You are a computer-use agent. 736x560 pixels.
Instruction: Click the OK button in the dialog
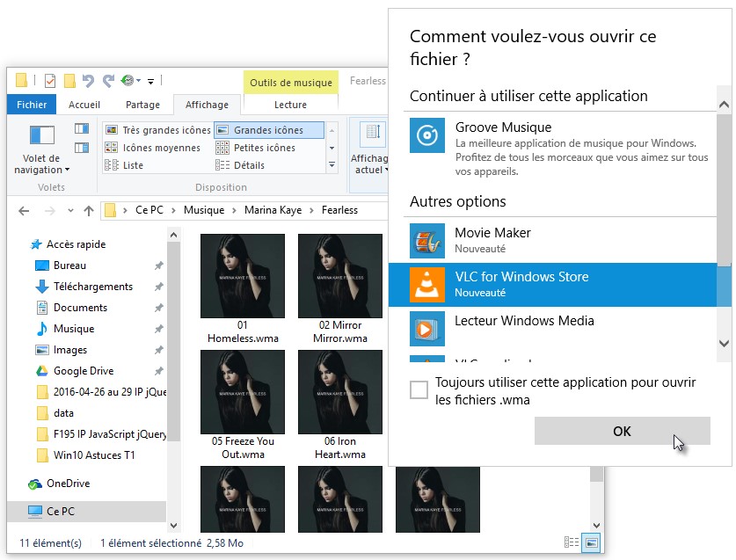coord(622,431)
